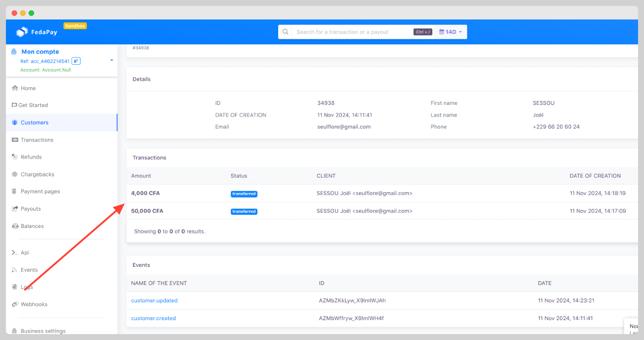Image resolution: width=644 pixels, height=340 pixels.
Task: Click the Mon compte account name
Action: [40, 52]
